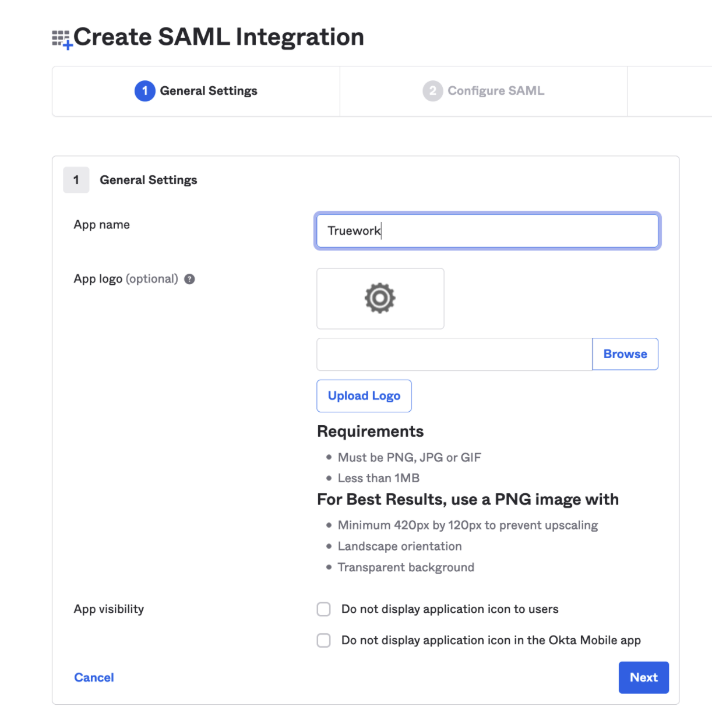Click the app grid plus icon

62,40
